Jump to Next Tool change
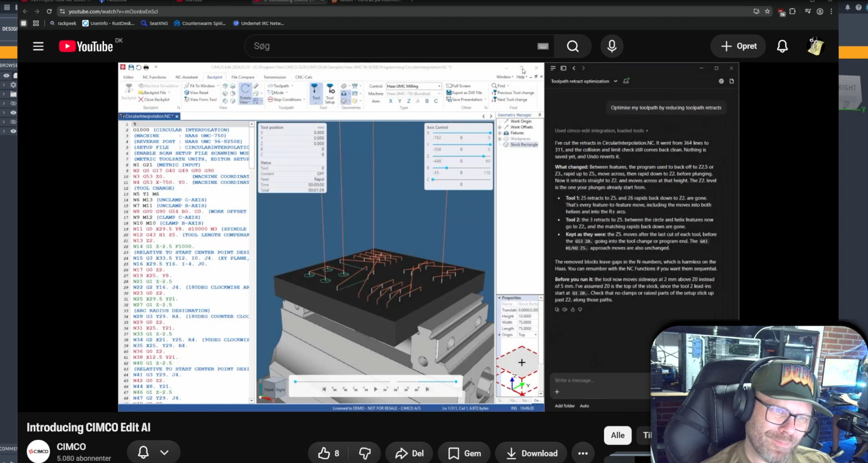Image resolution: width=868 pixels, height=463 pixels. tap(510, 99)
